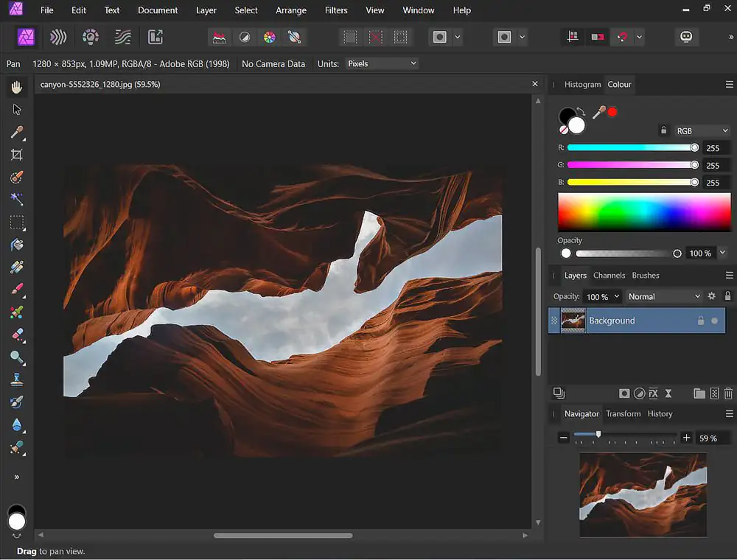Image resolution: width=737 pixels, height=560 pixels.
Task: Select the Zoom tool
Action: click(x=16, y=357)
